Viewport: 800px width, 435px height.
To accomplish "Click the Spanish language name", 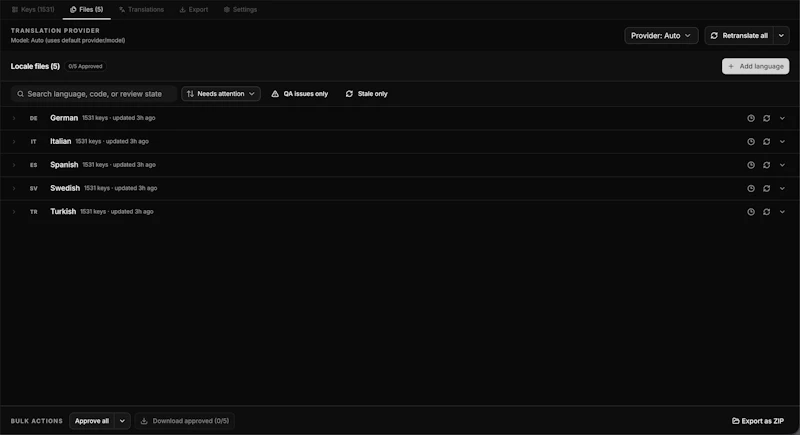I will (x=64, y=165).
